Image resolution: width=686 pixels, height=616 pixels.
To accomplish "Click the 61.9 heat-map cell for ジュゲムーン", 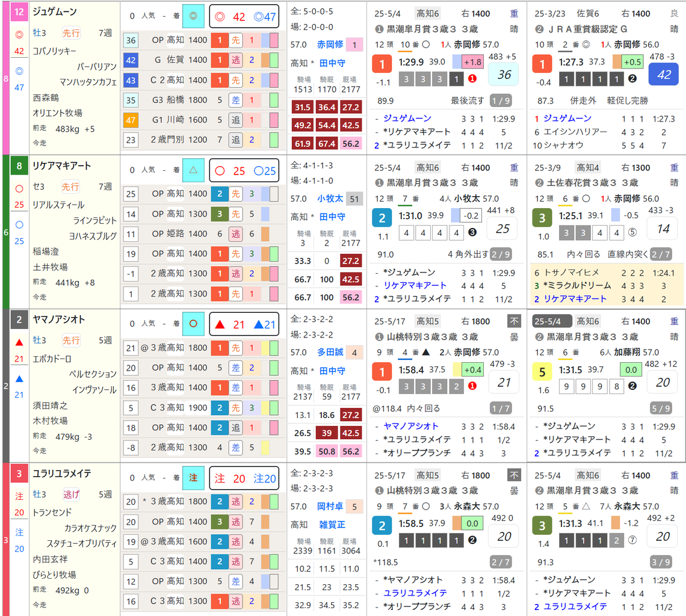I will pyautogui.click(x=302, y=144).
